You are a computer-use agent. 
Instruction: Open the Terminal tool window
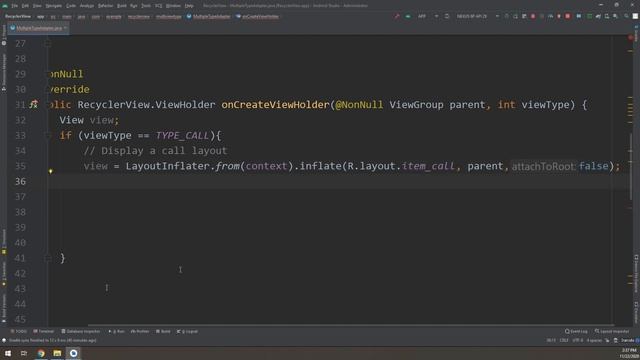pyautogui.click(x=44, y=331)
